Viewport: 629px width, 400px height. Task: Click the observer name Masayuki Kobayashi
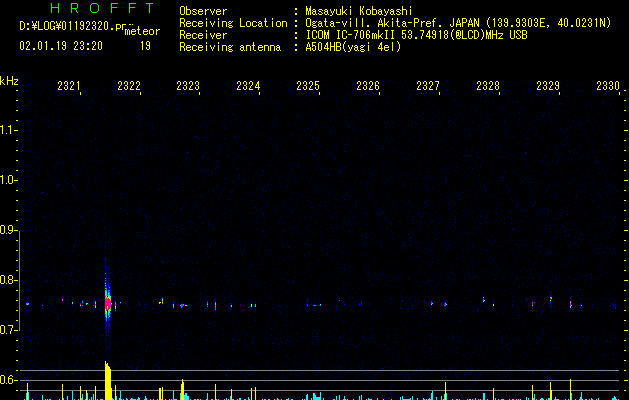click(359, 11)
